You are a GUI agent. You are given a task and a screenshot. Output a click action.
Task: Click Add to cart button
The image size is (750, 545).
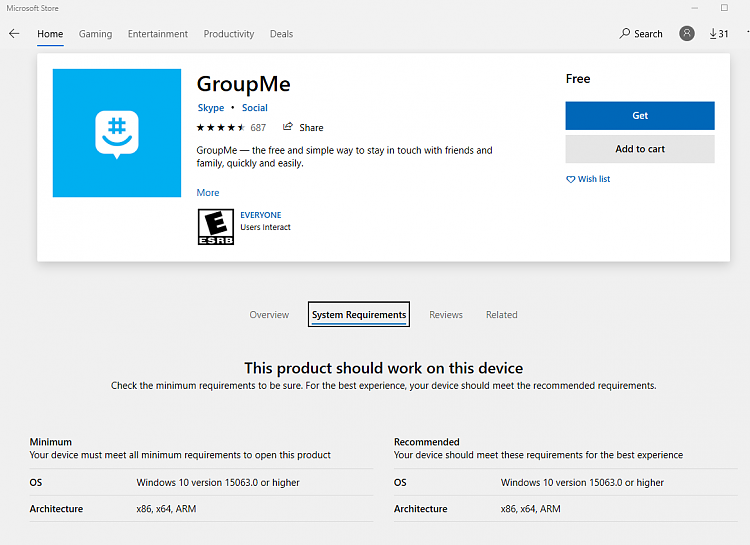[x=640, y=149]
